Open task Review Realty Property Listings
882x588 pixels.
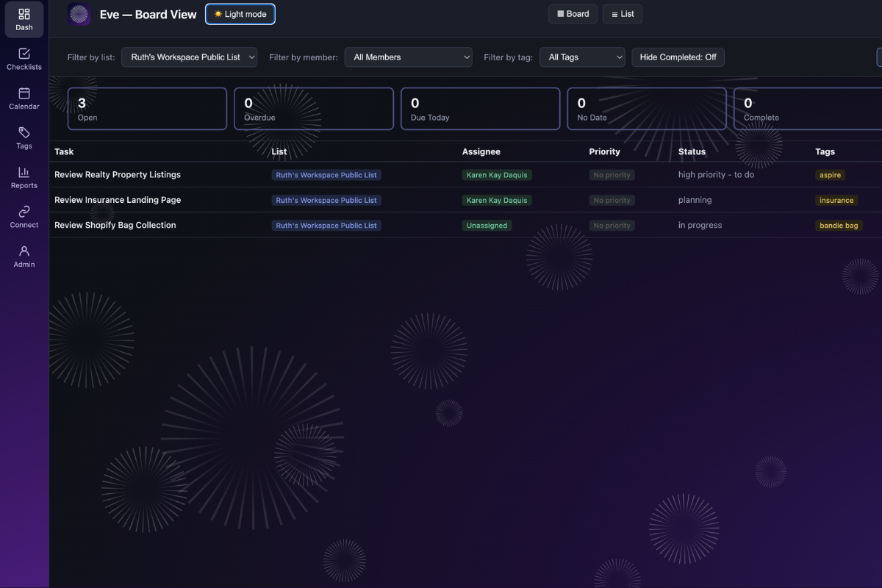(118, 175)
